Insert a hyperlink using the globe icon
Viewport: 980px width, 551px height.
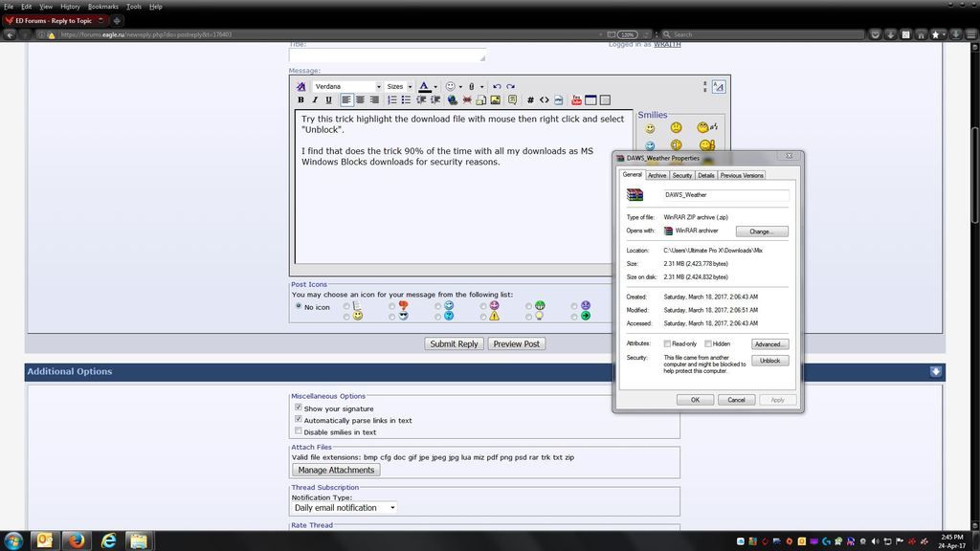tap(452, 99)
